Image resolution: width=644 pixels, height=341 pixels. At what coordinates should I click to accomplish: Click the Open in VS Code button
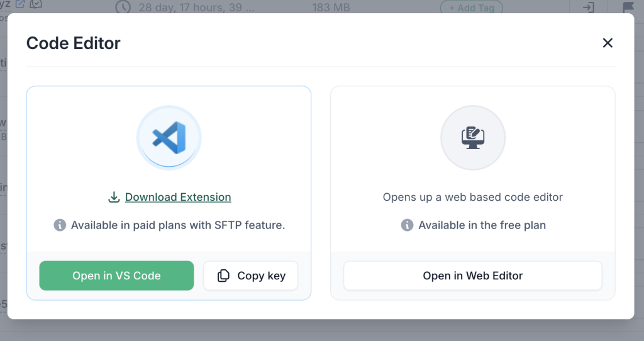pos(116,276)
